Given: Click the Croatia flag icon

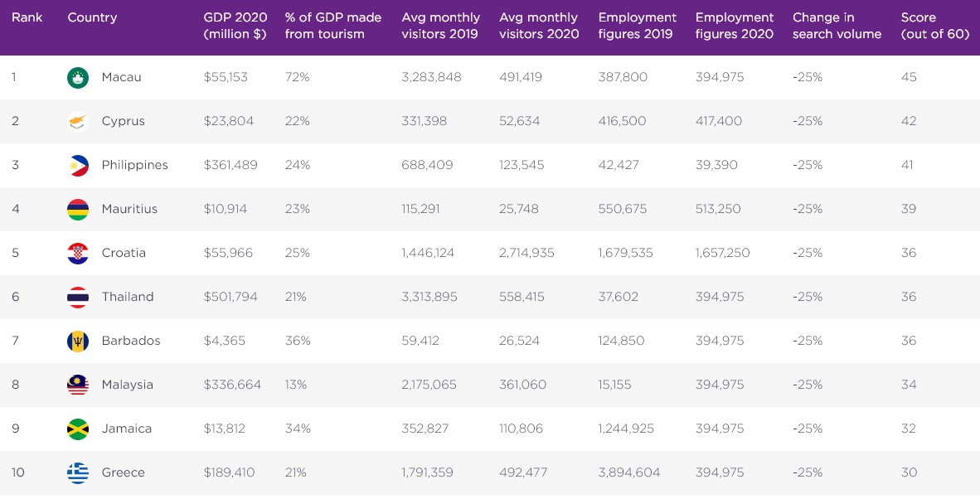Looking at the screenshot, I should tap(78, 253).
